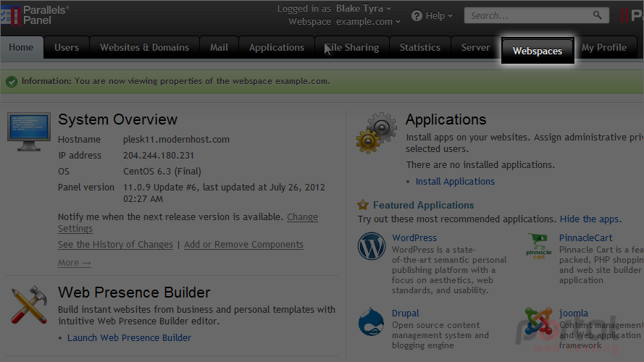Click the Featured Applications heading
This screenshot has width=644, height=362.
424,205
